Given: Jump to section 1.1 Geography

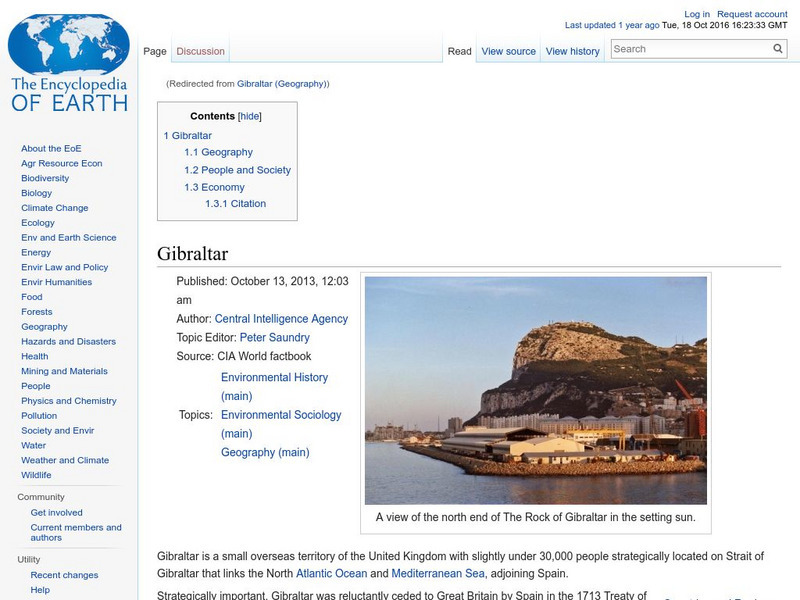Looking at the screenshot, I should point(218,152).
